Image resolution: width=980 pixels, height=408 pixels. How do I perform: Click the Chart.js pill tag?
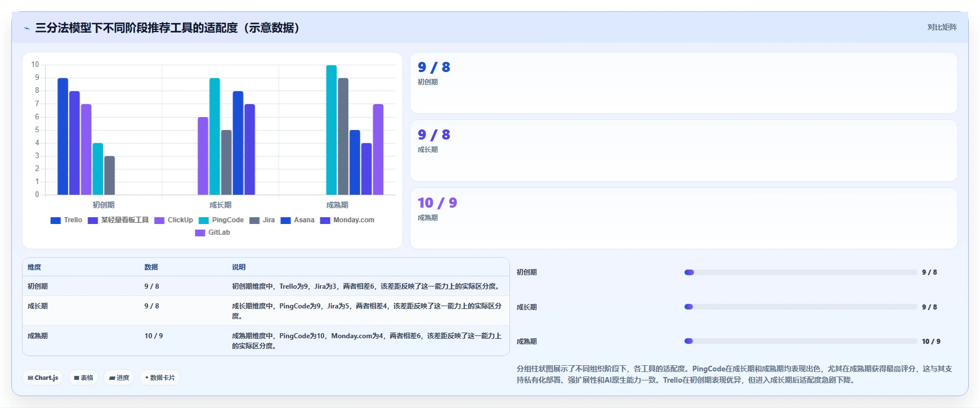point(43,378)
